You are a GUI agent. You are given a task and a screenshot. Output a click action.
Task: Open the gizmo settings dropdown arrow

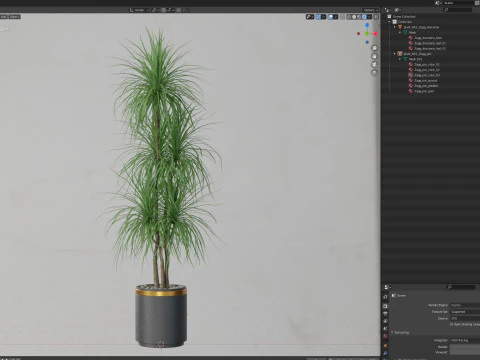point(323,17)
